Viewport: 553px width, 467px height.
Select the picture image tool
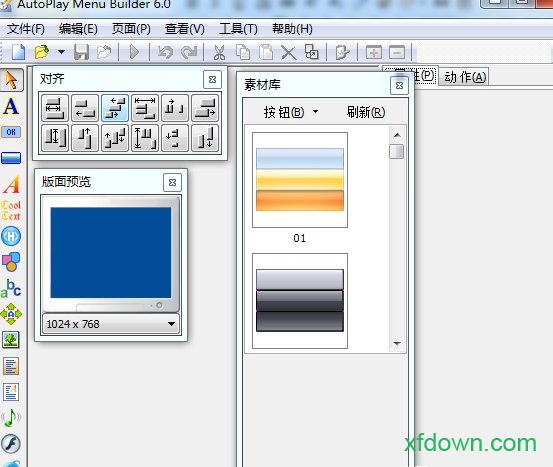11,340
